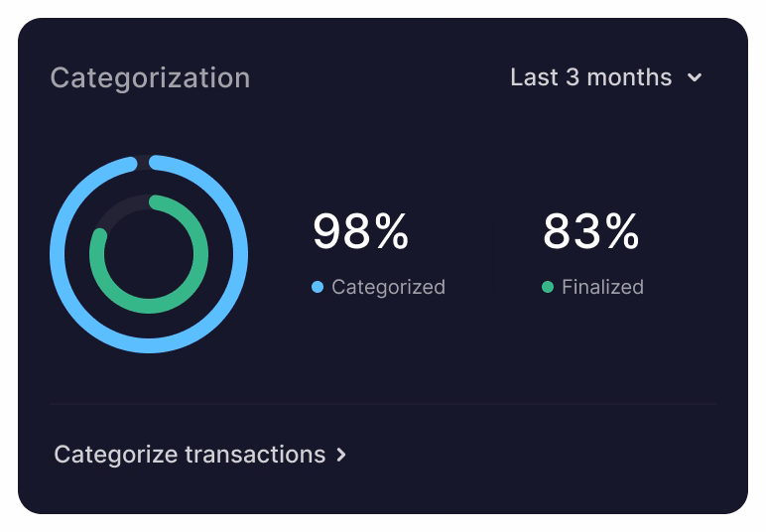Viewport: 766px width, 532px height.
Task: Click the arrow after Categorize transactions
Action: pyautogui.click(x=341, y=455)
